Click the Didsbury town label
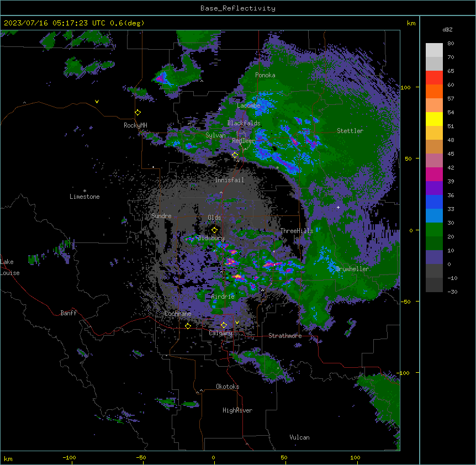This screenshot has width=476, height=465. click(x=211, y=238)
